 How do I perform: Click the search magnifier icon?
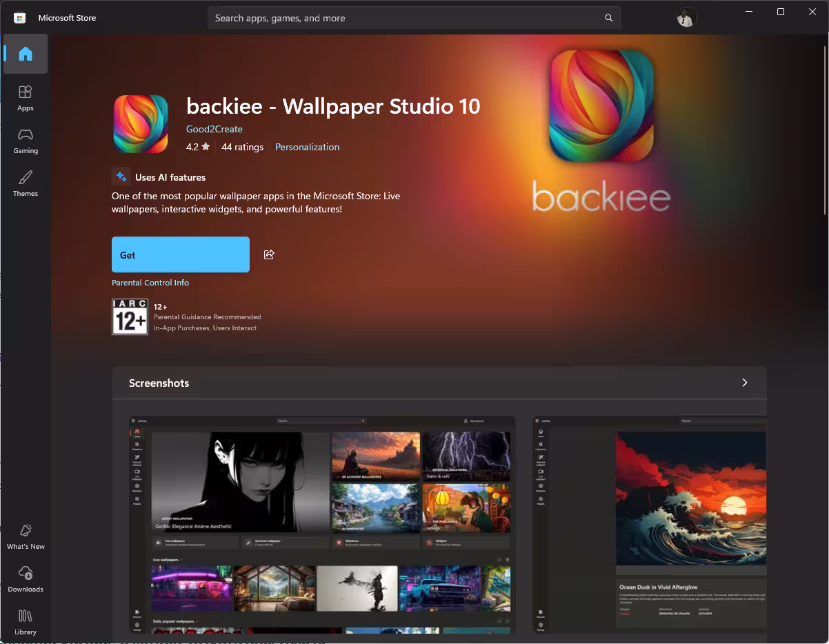[x=609, y=18]
